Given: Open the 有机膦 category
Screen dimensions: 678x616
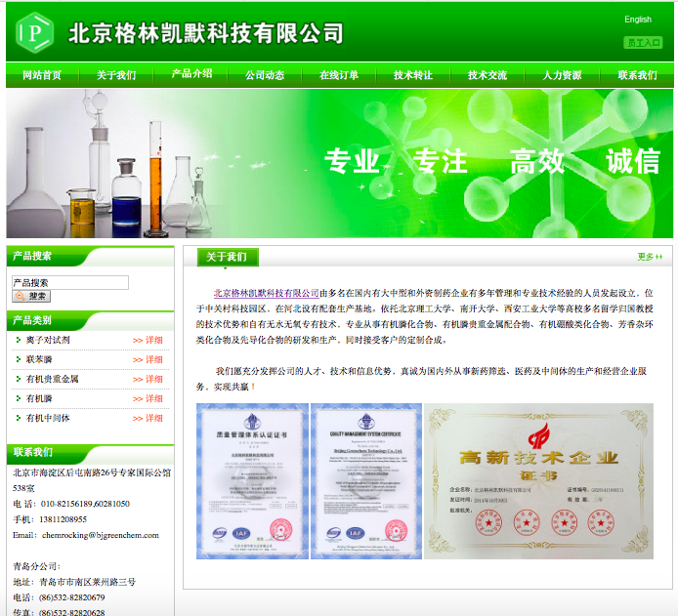Looking at the screenshot, I should coord(39,398).
